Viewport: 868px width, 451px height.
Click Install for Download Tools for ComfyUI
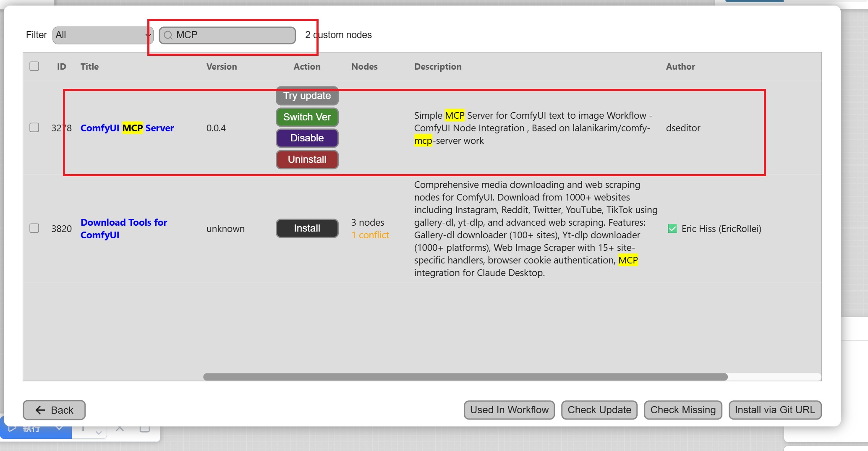pos(307,228)
